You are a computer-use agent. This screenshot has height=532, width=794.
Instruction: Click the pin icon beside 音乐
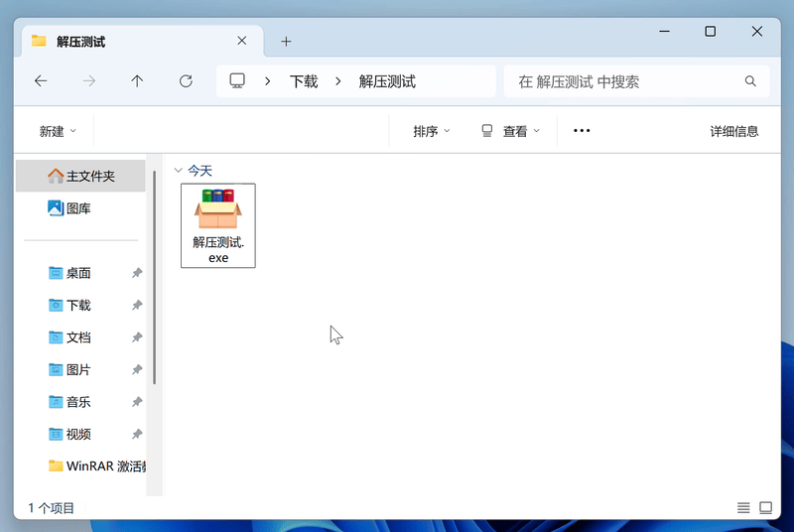point(137,402)
